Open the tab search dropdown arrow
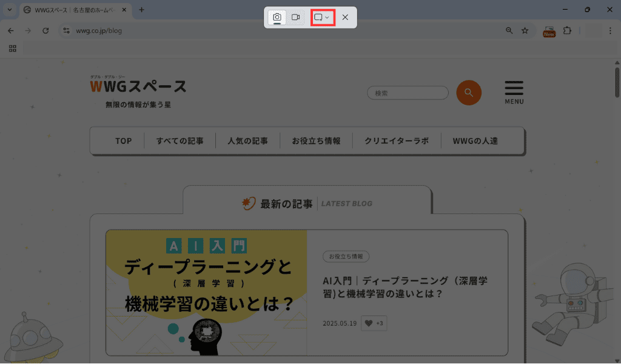The image size is (621, 364). (x=9, y=10)
